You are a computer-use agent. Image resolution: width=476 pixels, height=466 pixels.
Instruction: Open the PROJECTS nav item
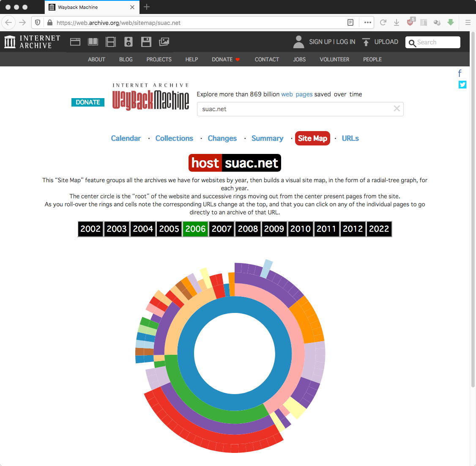pyautogui.click(x=159, y=60)
